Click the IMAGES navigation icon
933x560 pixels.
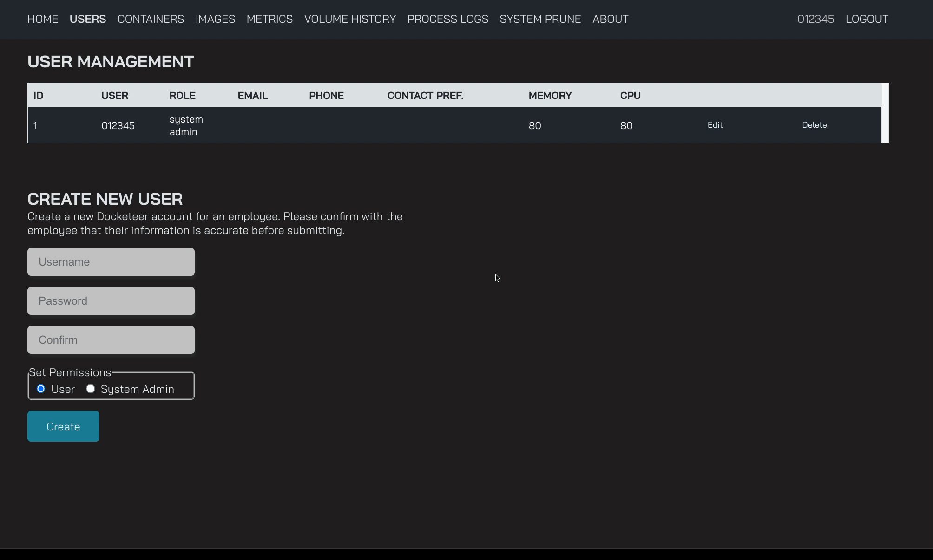(215, 19)
